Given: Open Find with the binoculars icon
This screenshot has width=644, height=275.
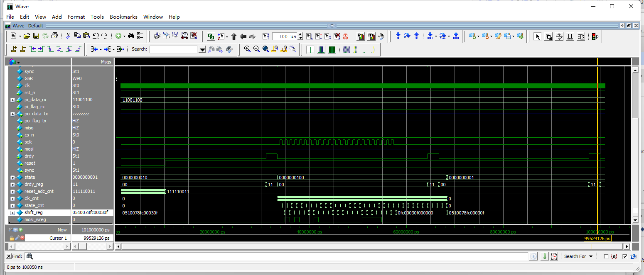Looking at the screenshot, I should (131, 36).
